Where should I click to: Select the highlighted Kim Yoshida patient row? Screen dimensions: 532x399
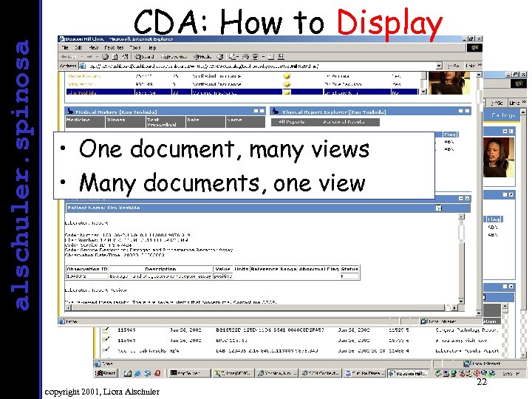[x=242, y=92]
